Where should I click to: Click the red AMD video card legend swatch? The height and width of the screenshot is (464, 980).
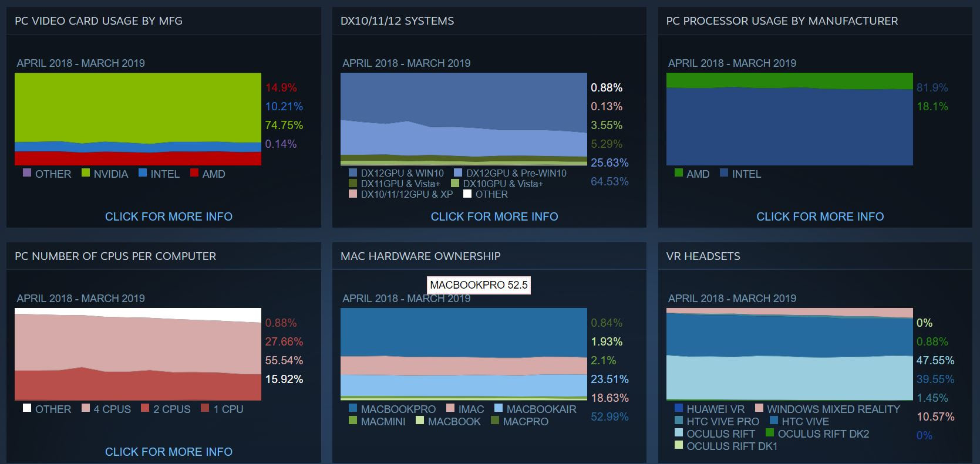click(x=194, y=173)
